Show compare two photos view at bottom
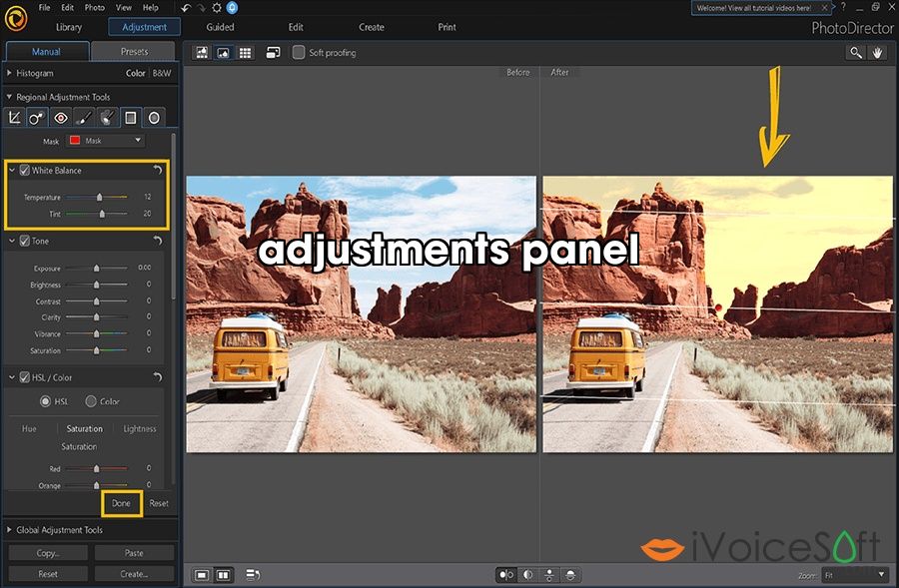Image resolution: width=899 pixels, height=588 pixels. click(223, 574)
